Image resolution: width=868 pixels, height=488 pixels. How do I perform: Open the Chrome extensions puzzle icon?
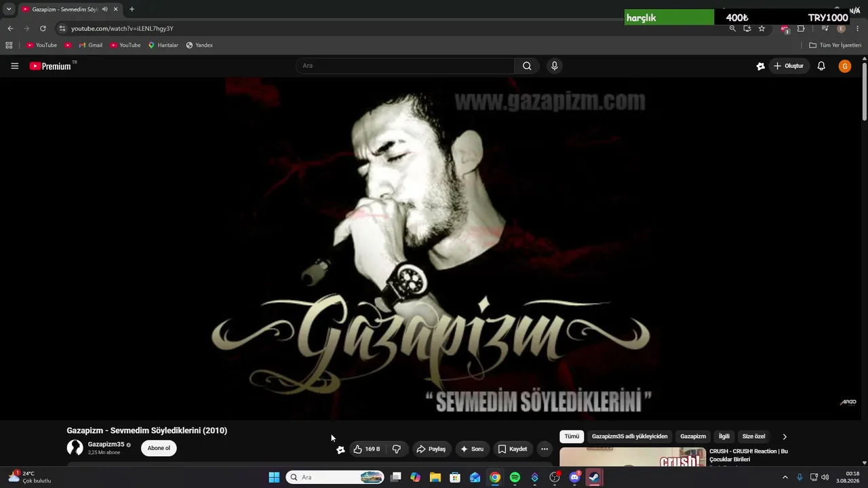(x=801, y=28)
